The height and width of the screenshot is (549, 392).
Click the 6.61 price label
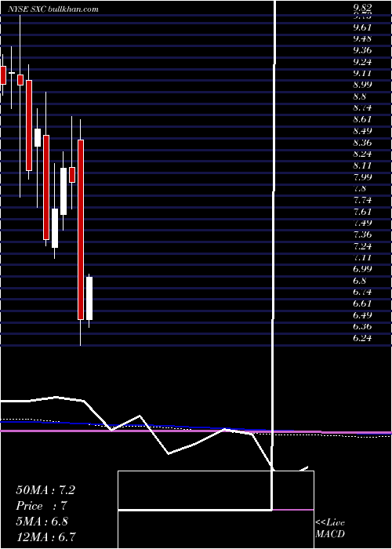click(362, 304)
